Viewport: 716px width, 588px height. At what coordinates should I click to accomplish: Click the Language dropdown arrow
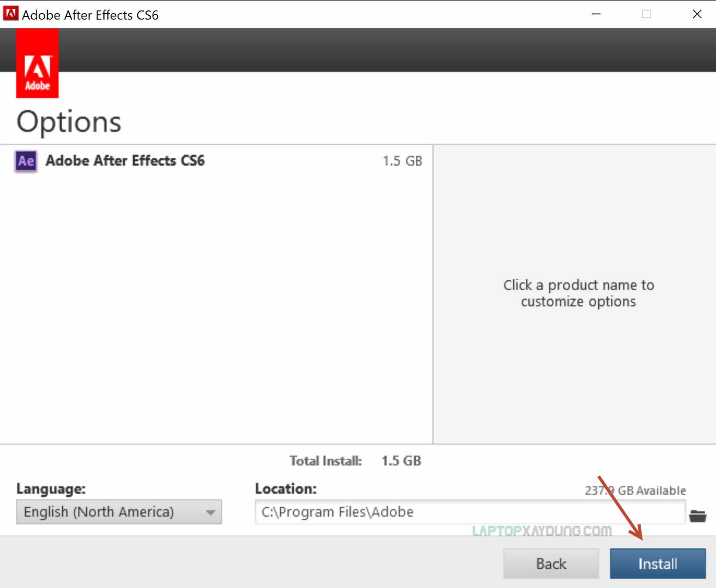(210, 513)
